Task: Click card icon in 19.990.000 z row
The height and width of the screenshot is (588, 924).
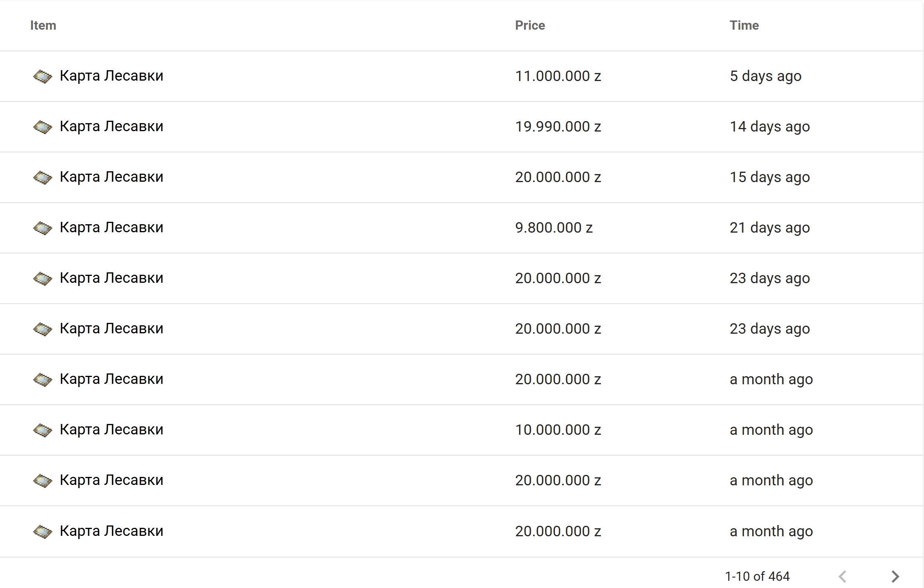Action: (43, 127)
